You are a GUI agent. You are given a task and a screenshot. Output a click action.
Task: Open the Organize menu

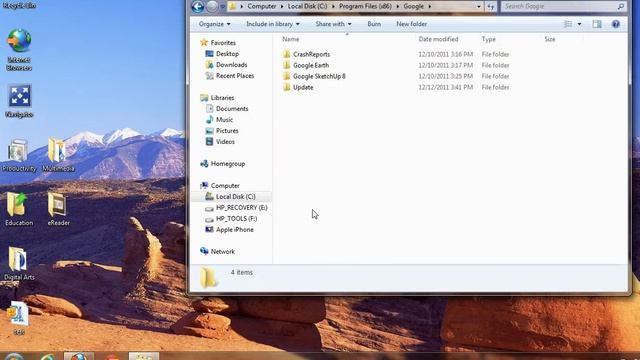click(214, 24)
